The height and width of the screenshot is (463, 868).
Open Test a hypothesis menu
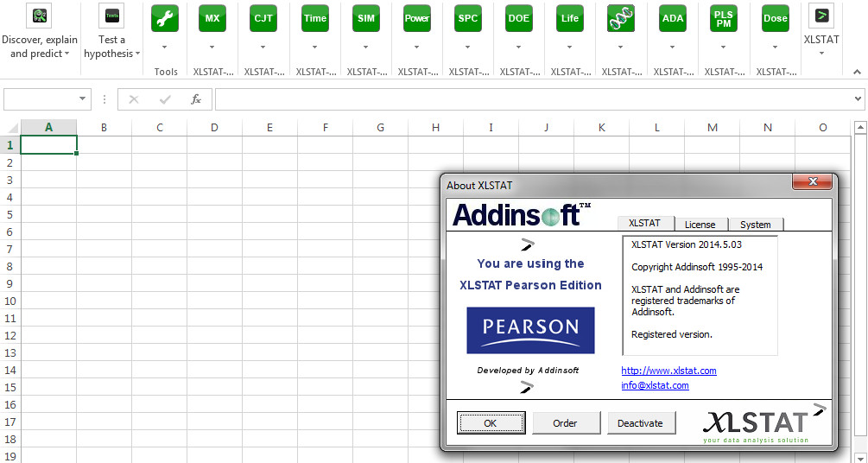(111, 31)
